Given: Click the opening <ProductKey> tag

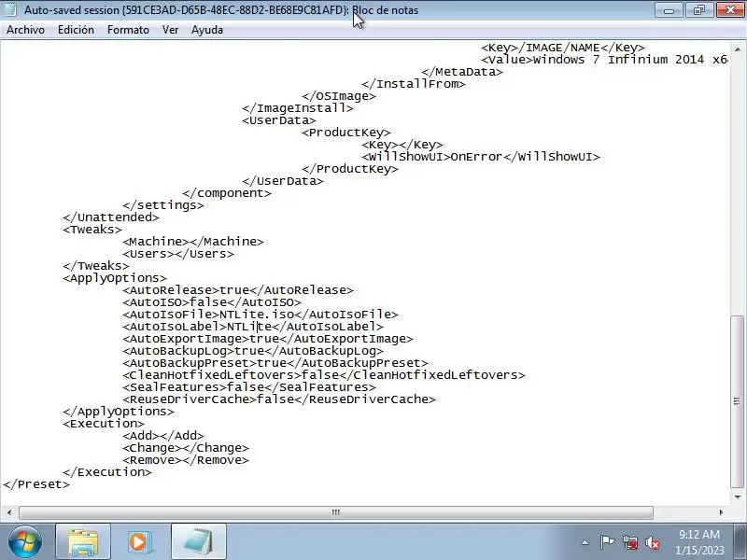Looking at the screenshot, I should (x=345, y=133).
